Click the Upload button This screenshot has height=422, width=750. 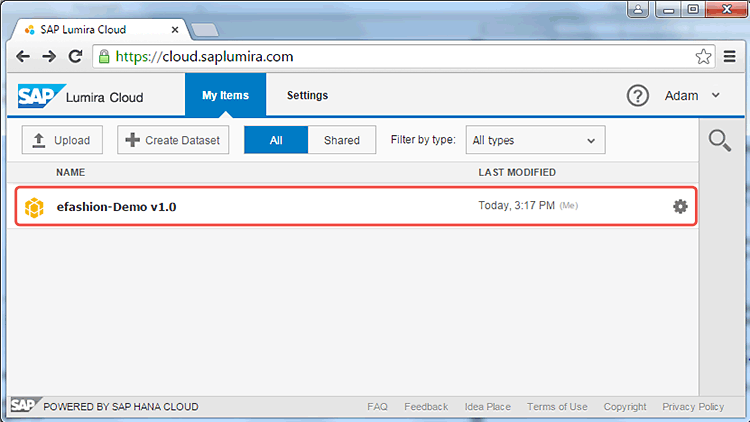[x=62, y=140]
